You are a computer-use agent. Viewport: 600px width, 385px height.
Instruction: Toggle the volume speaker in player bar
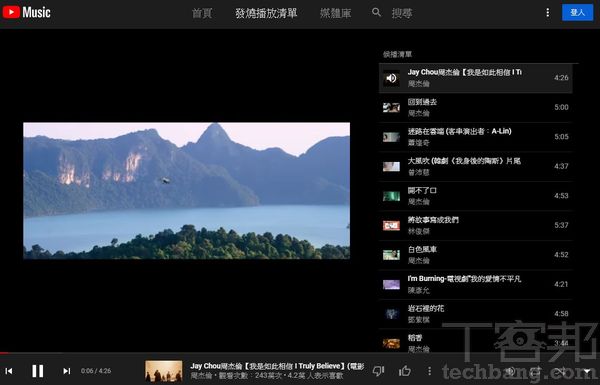pyautogui.click(x=510, y=371)
